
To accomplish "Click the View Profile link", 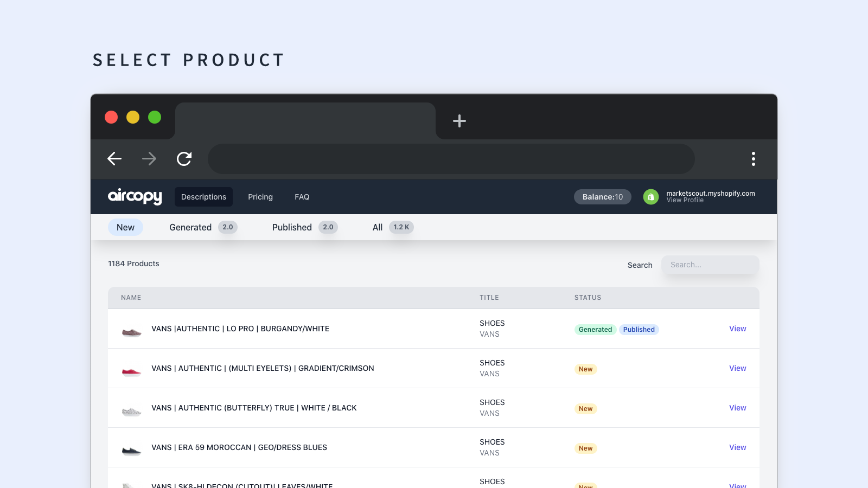I will pyautogui.click(x=685, y=200).
